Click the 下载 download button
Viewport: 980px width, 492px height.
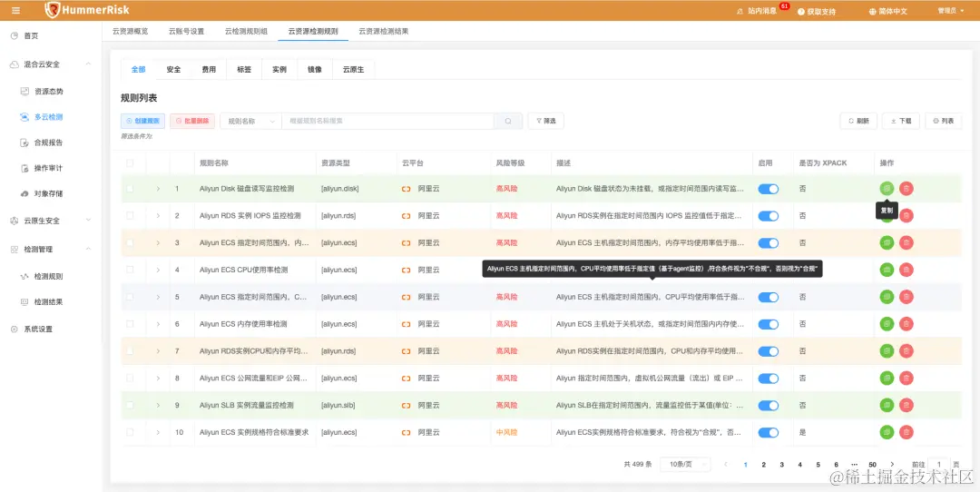click(x=901, y=122)
